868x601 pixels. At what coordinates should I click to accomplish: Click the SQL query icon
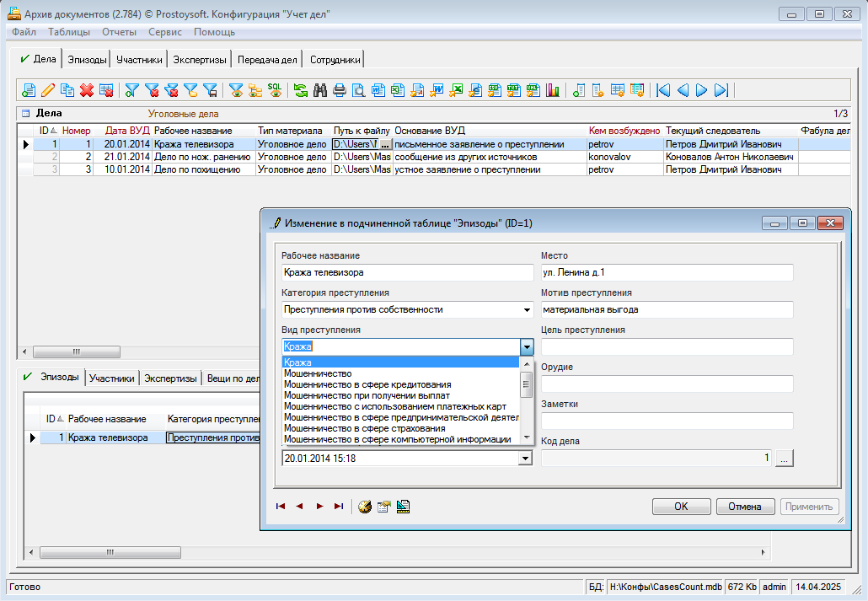(x=275, y=89)
